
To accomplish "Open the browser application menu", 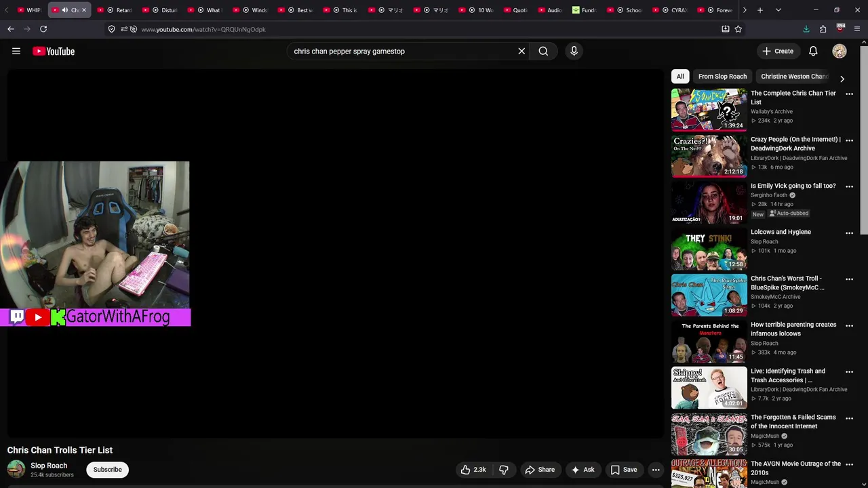I will coord(857,29).
